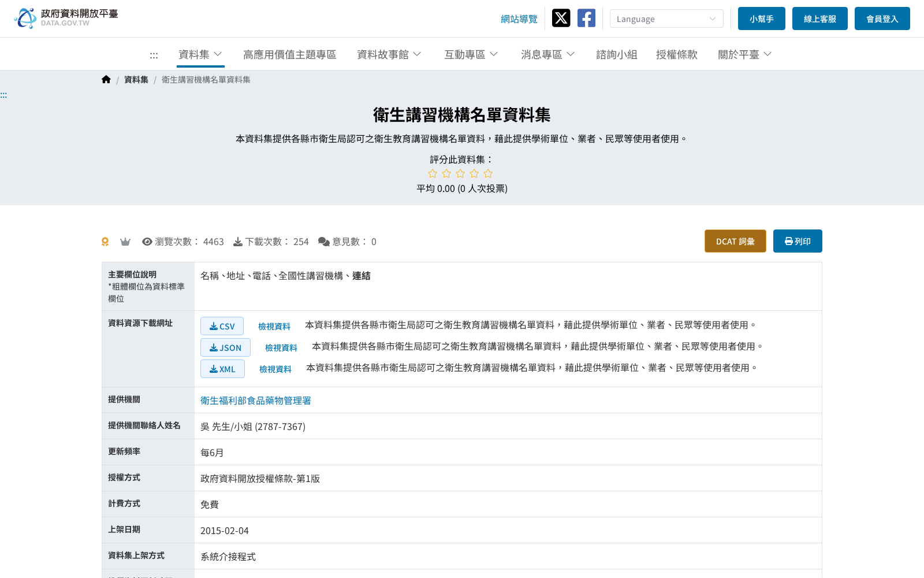Download the CSV resource
This screenshot has height=578, width=924.
pos(222,326)
